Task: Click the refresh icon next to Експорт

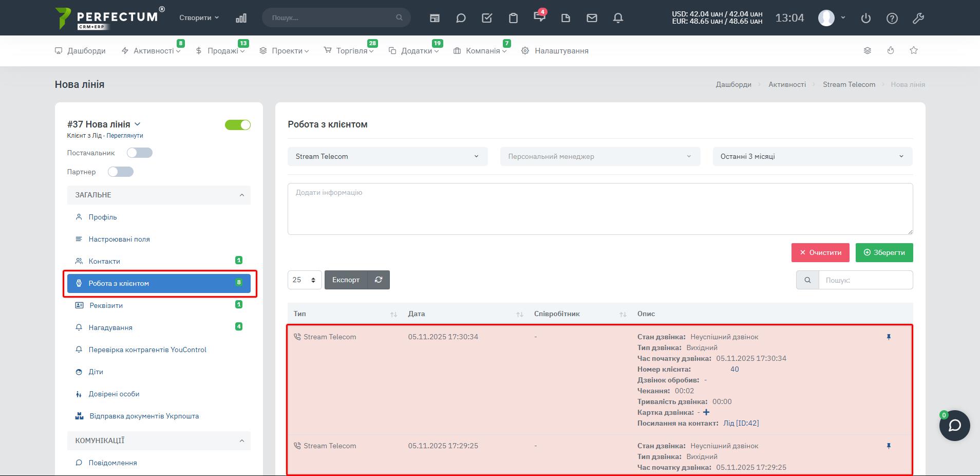Action: tap(379, 280)
